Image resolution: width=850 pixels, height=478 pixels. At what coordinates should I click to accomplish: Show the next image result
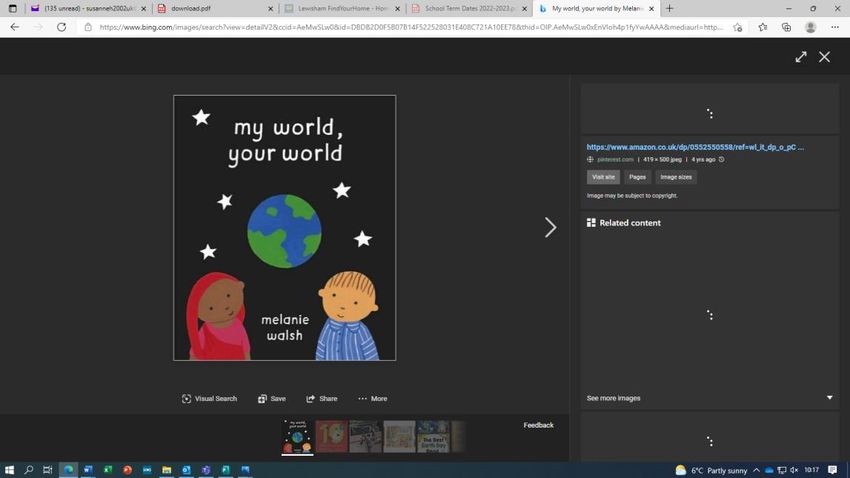[550, 227]
